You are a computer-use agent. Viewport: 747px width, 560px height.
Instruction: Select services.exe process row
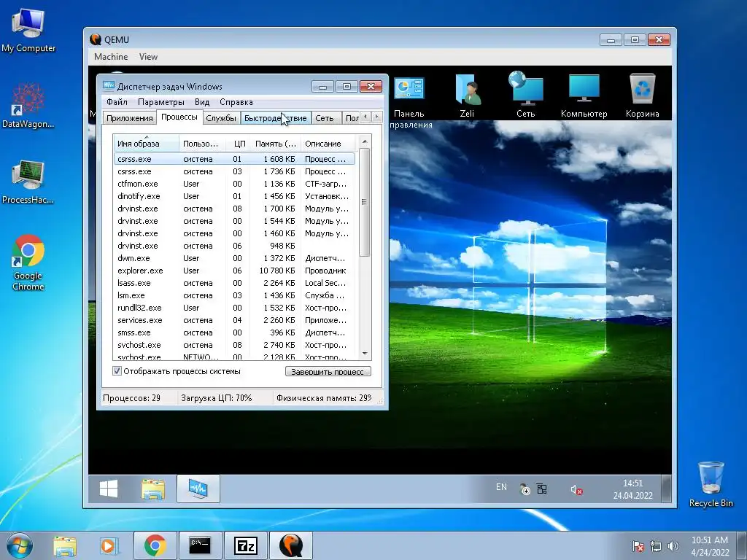[x=234, y=320]
